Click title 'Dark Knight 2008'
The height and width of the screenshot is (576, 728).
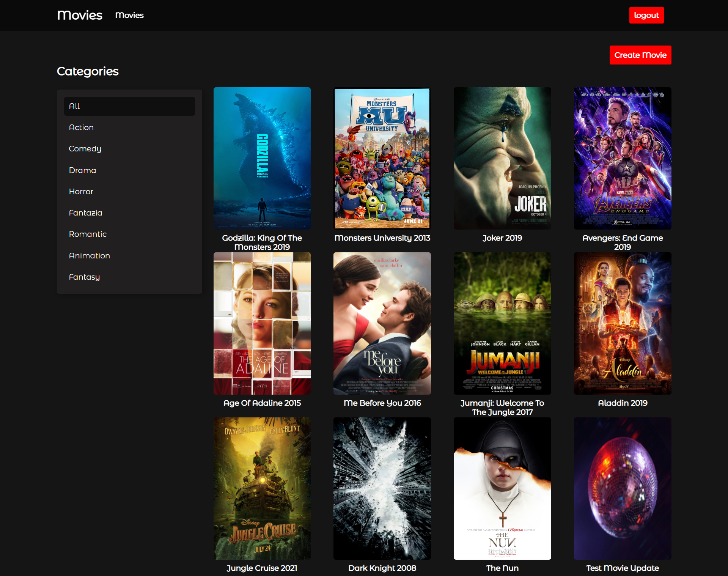[382, 568]
